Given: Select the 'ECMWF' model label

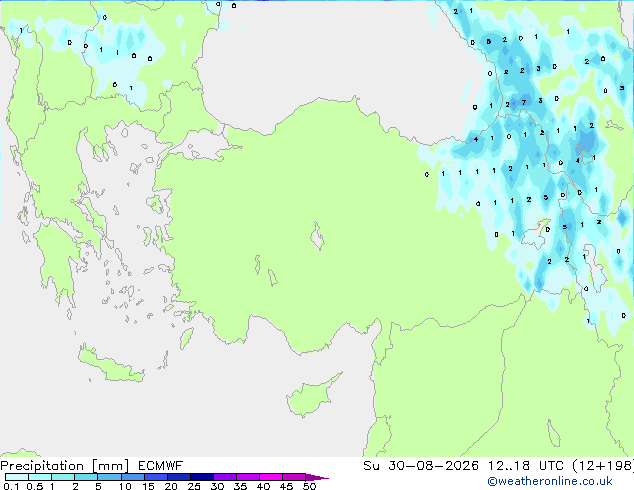Looking at the screenshot, I should click(161, 466).
